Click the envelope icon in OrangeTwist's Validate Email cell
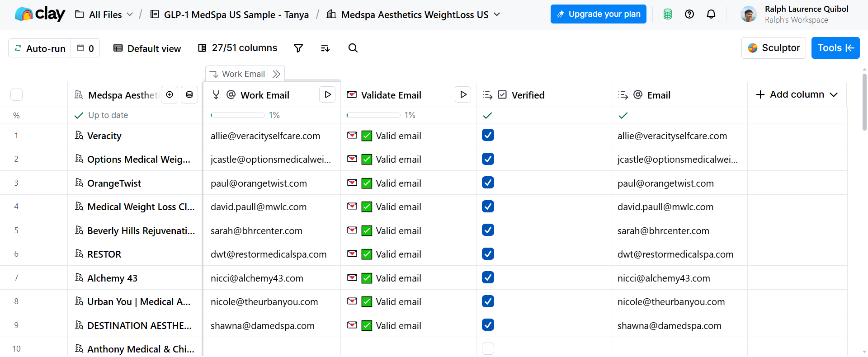 (352, 183)
